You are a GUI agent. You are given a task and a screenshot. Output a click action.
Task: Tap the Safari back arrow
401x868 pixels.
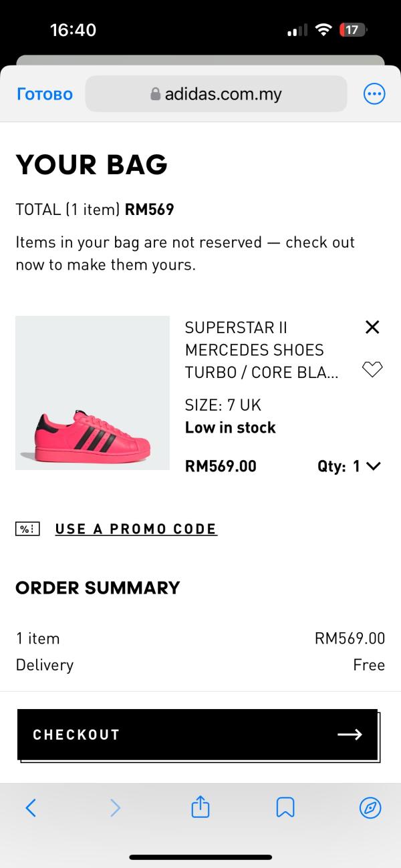(31, 808)
